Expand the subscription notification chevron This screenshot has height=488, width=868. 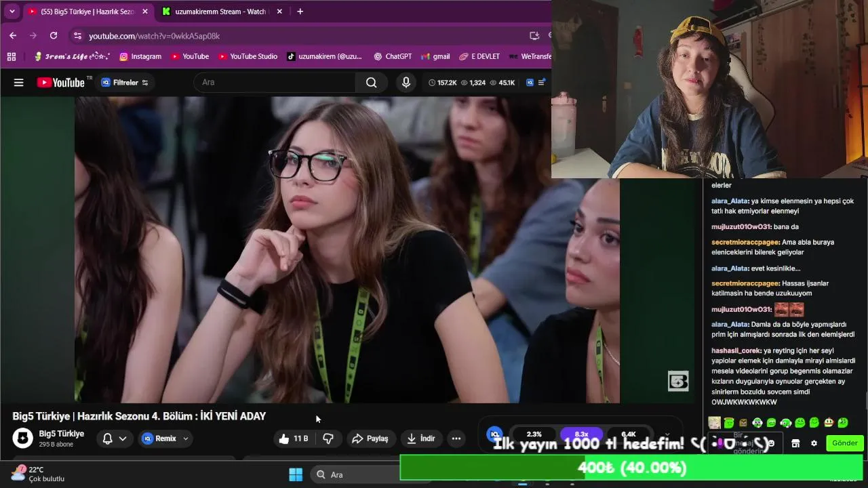[123, 439]
